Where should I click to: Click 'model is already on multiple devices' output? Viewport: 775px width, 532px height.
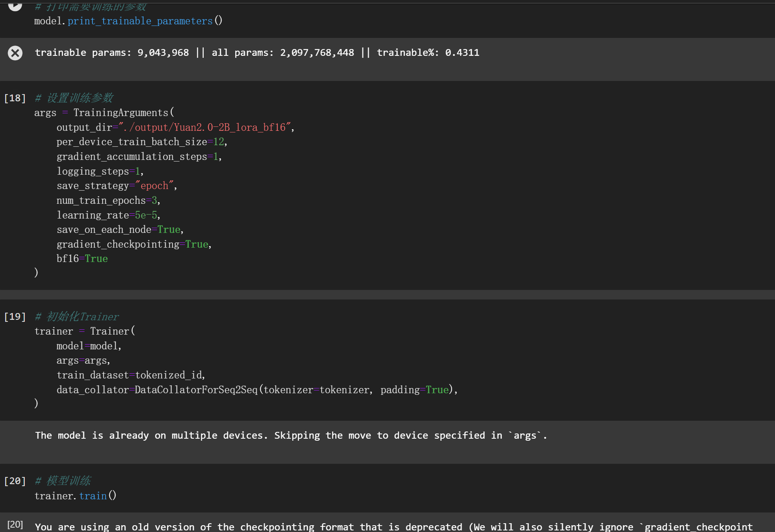pos(291,435)
